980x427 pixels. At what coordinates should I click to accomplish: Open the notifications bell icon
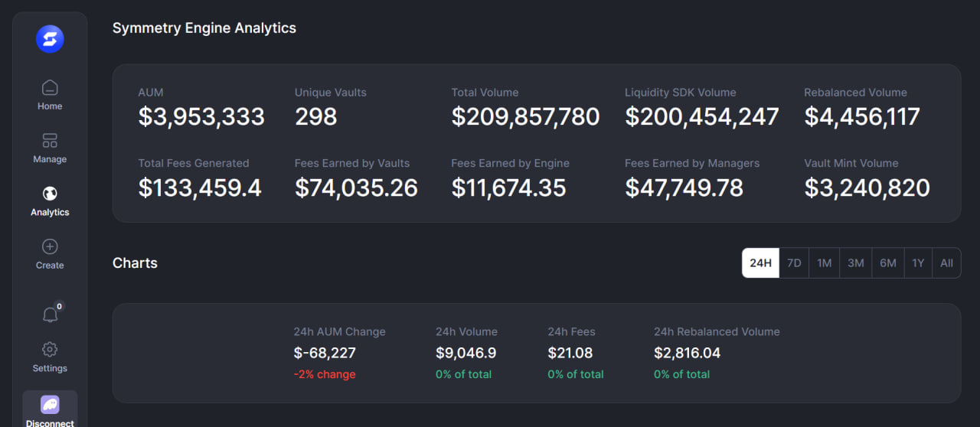[x=50, y=315]
